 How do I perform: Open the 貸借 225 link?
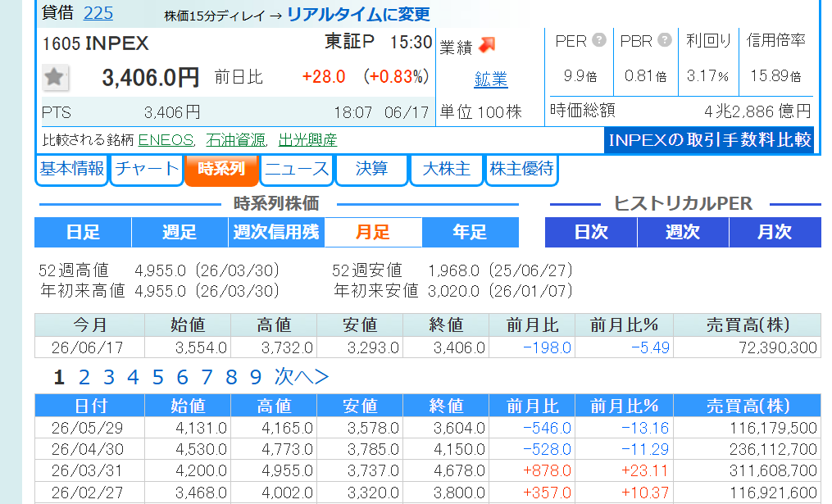[x=98, y=13]
